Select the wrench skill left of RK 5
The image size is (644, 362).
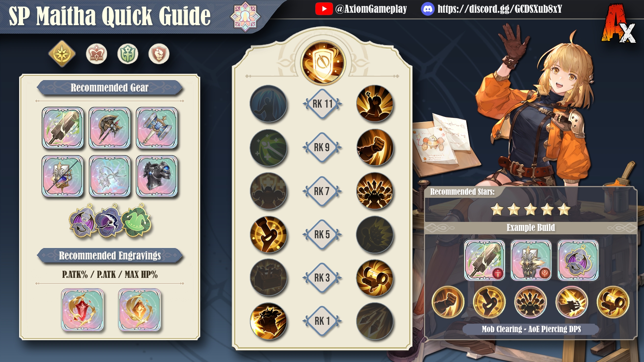[x=268, y=235]
